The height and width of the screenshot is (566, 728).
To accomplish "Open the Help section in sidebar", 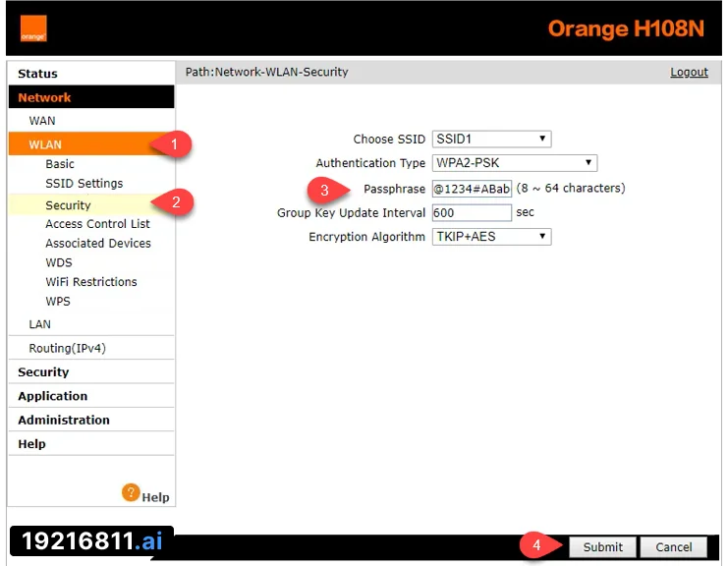I will (31, 444).
